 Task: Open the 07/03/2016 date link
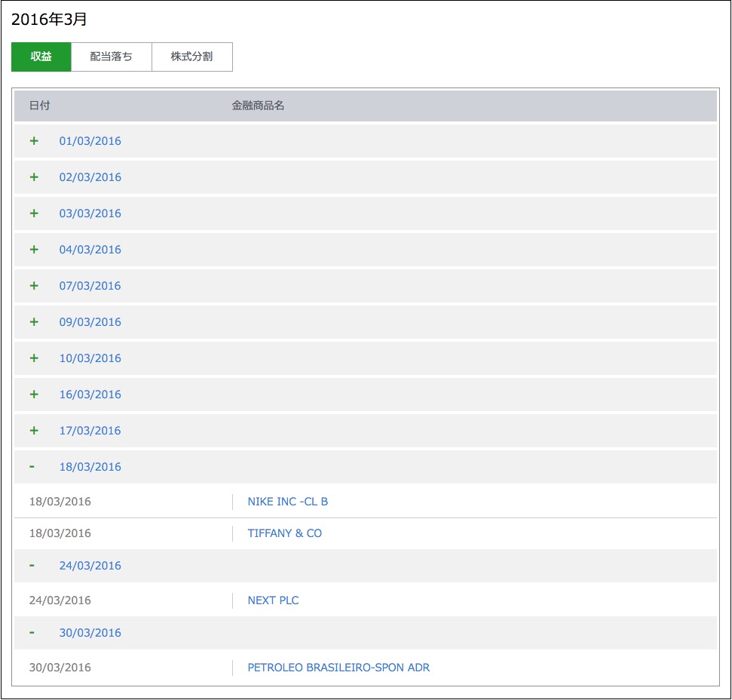(90, 286)
